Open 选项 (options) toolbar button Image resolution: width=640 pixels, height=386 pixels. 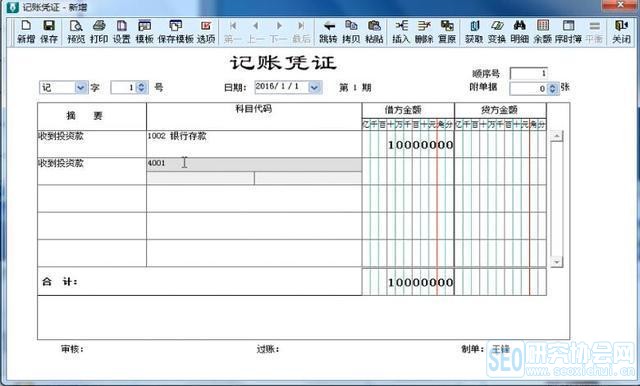(206, 31)
